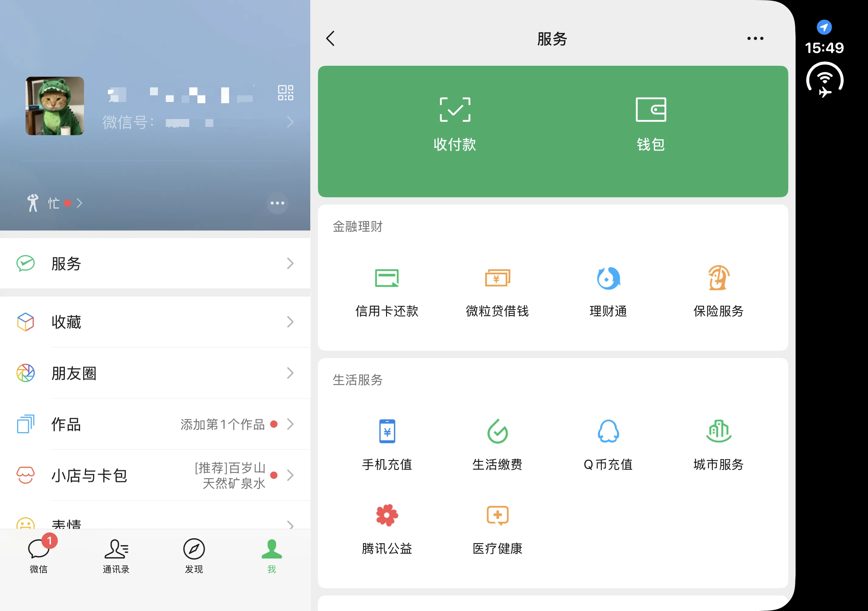Tap the cat profile avatar
The height and width of the screenshot is (611, 868).
click(55, 106)
